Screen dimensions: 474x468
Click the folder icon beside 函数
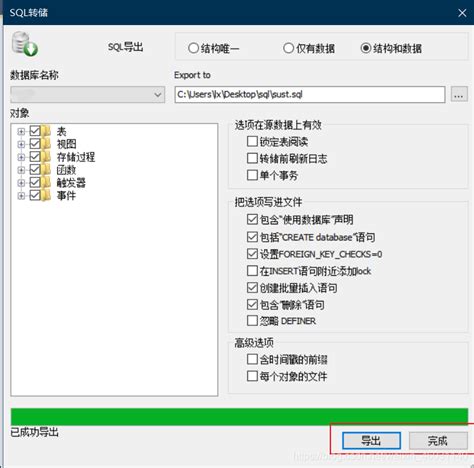click(47, 170)
